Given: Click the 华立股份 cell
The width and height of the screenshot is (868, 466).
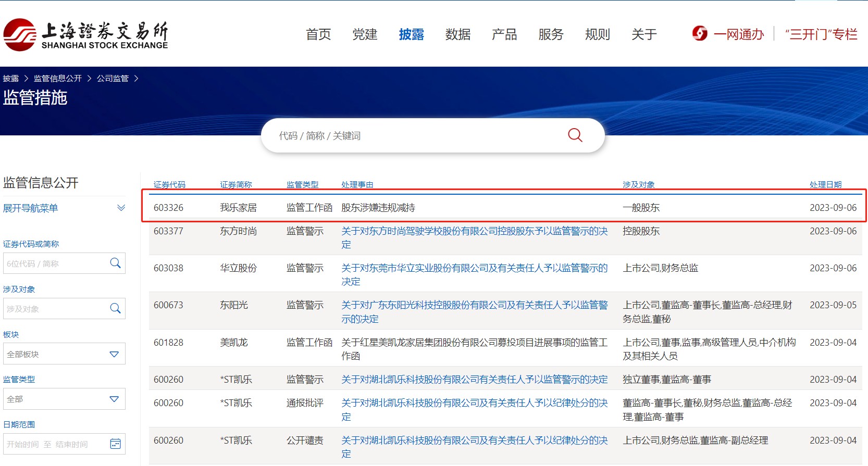Looking at the screenshot, I should 238,268.
